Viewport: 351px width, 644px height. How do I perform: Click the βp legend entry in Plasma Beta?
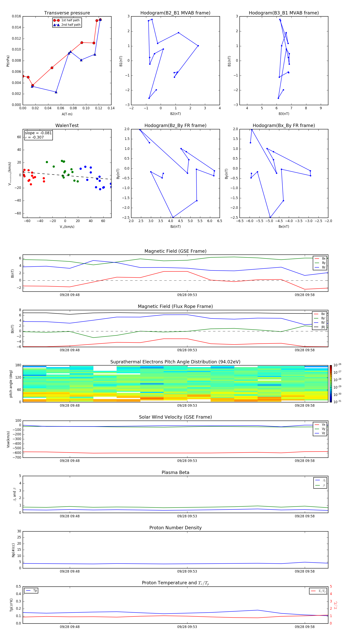tap(320, 480)
